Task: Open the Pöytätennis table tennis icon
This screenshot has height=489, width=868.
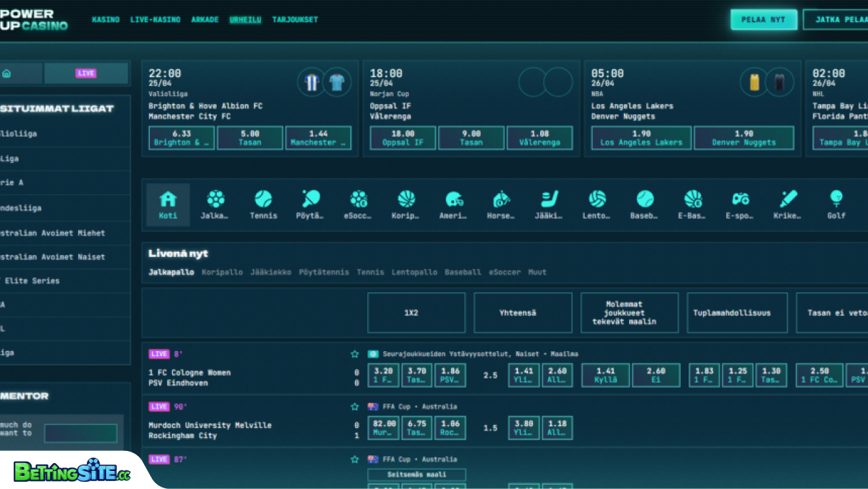Action: click(311, 205)
